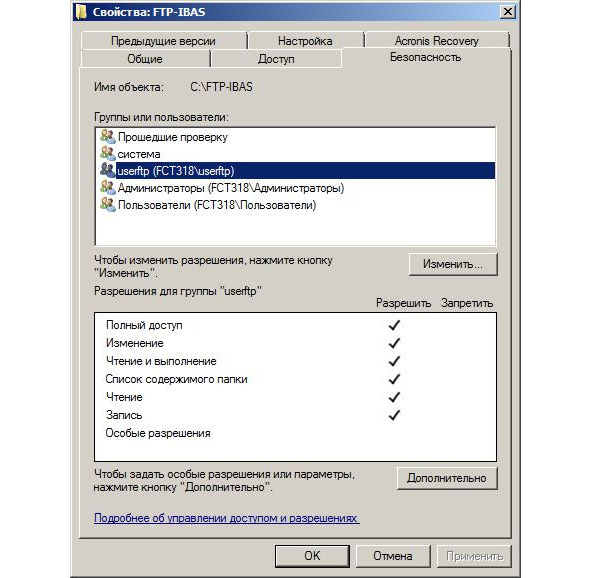The width and height of the screenshot is (591, 578).
Task: Open the Доступ tab
Action: click(x=276, y=59)
